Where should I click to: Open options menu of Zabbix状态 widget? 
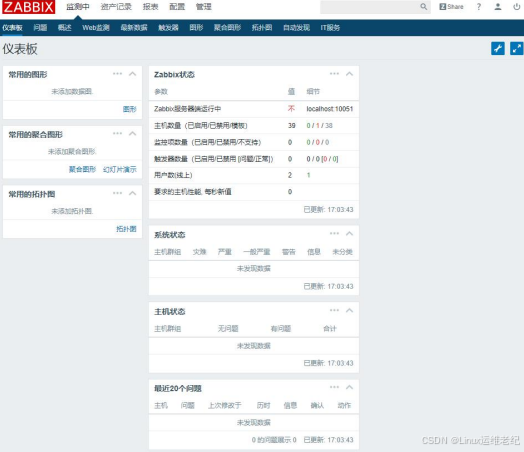click(334, 74)
